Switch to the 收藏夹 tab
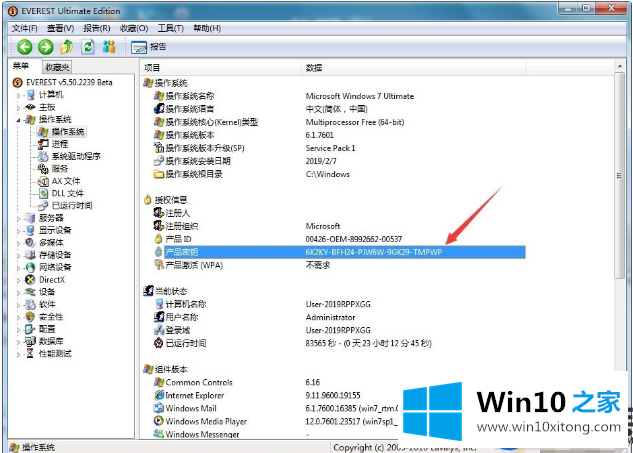This screenshot has width=633, height=453. [x=57, y=67]
